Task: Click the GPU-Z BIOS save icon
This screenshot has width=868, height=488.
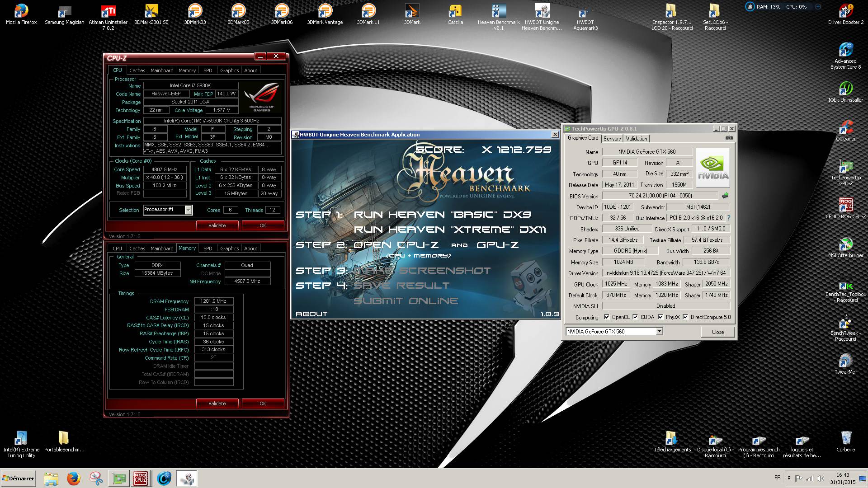Action: coord(725,196)
